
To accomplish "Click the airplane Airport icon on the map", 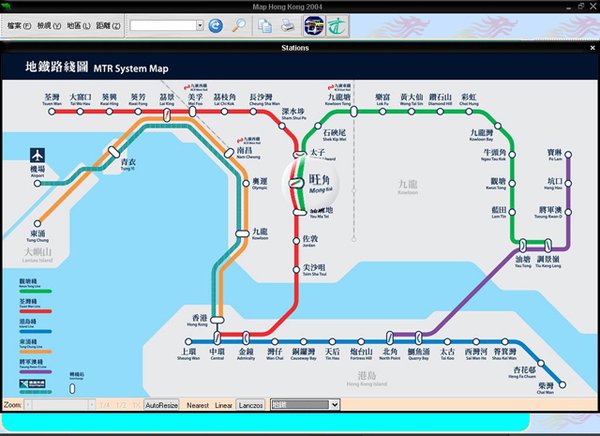I will 38,158.
